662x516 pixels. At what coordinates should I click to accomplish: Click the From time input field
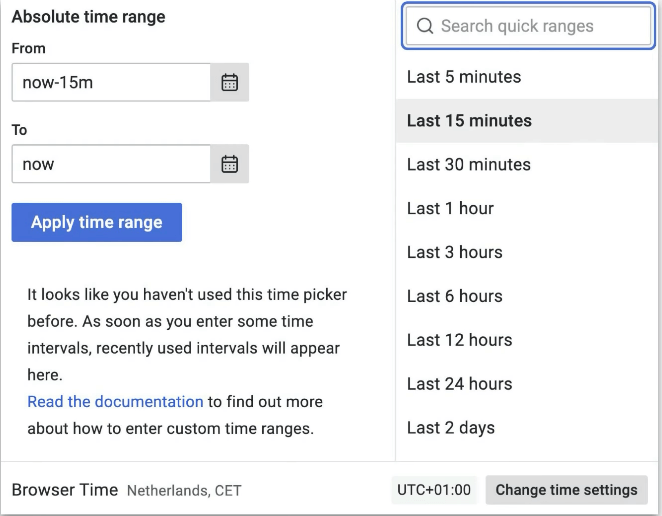[111, 83]
